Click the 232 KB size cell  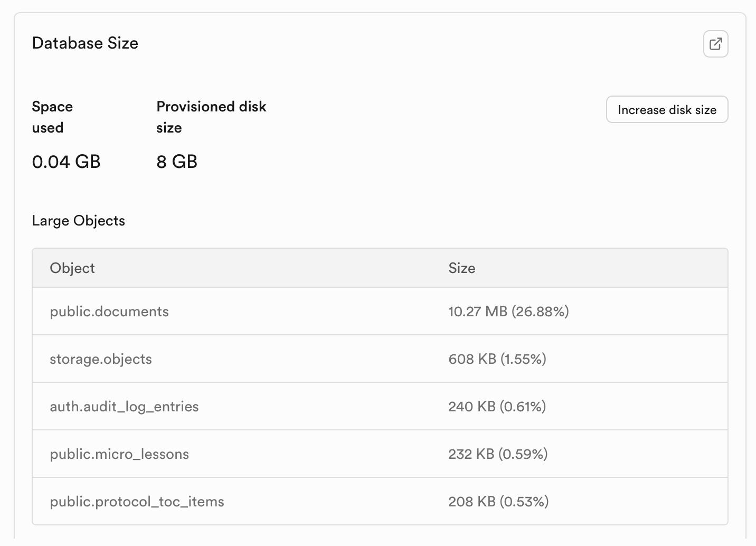tap(498, 454)
